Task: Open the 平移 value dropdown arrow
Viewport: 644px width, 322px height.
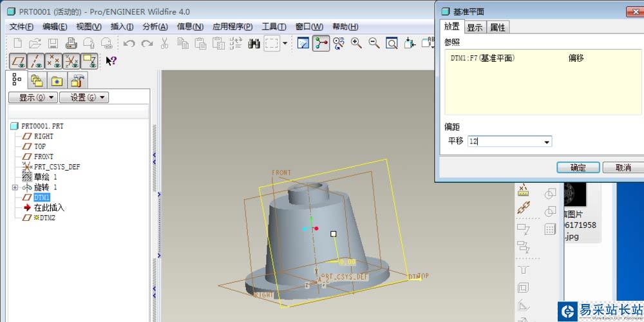Action: (547, 142)
